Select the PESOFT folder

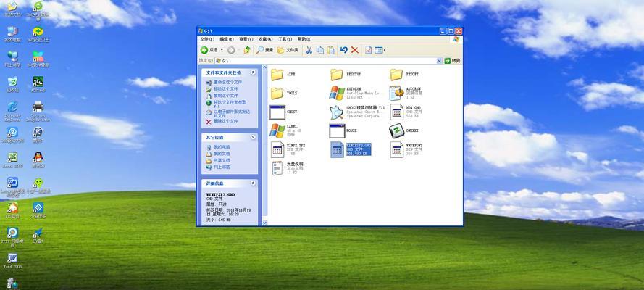pos(396,75)
